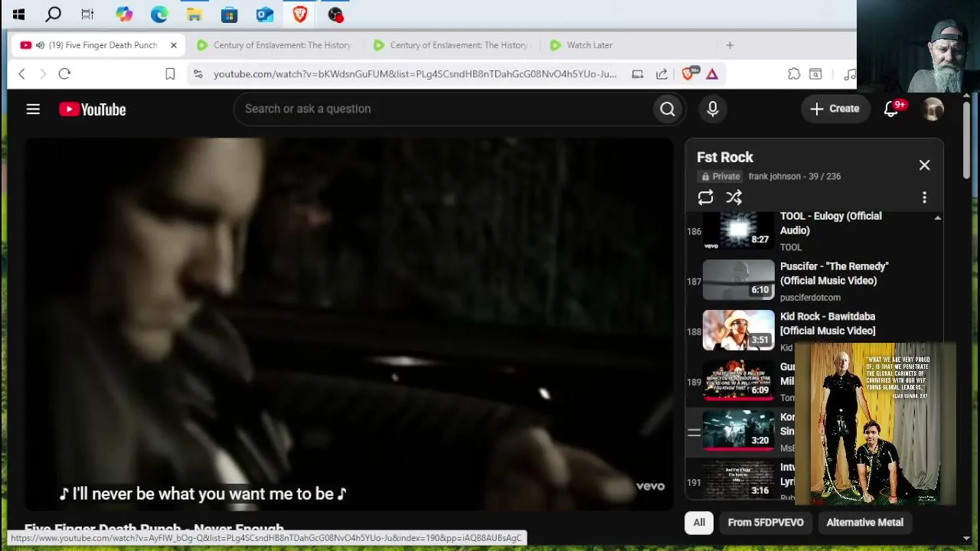
Task: Open Task View on the taskbar
Action: pyautogui.click(x=88, y=14)
